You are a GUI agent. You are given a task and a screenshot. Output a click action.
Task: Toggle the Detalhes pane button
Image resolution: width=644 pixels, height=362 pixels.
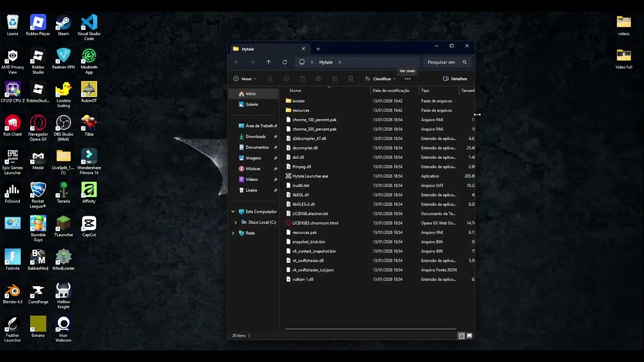[455, 79]
